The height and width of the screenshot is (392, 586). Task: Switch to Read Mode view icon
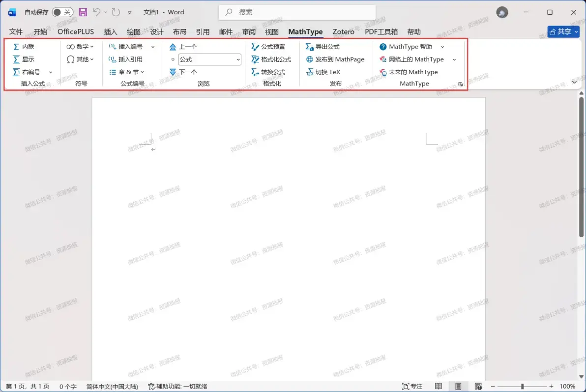click(439, 387)
